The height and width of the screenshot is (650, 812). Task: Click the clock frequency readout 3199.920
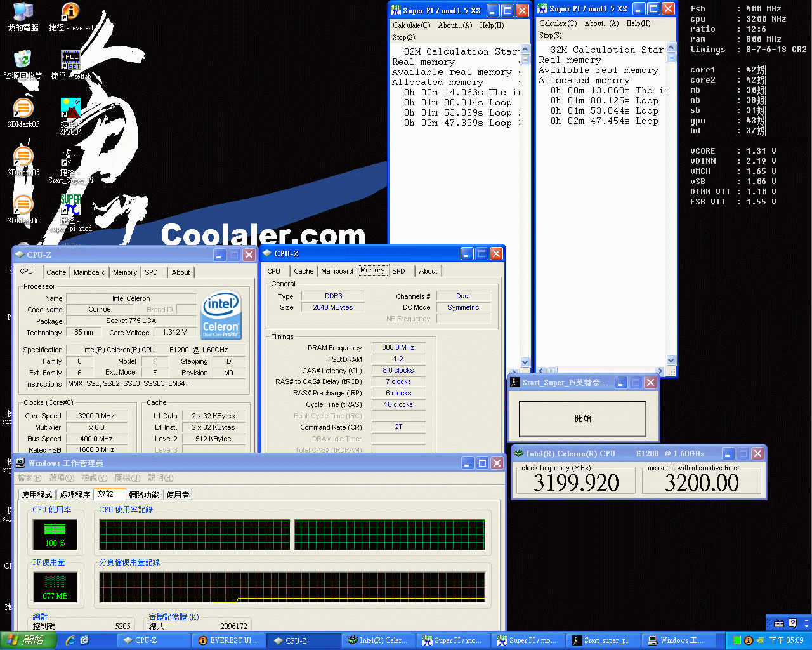tap(576, 483)
